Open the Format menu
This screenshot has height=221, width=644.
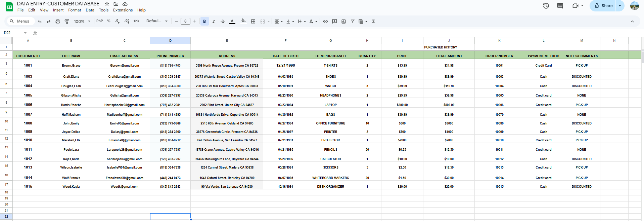[75, 10]
